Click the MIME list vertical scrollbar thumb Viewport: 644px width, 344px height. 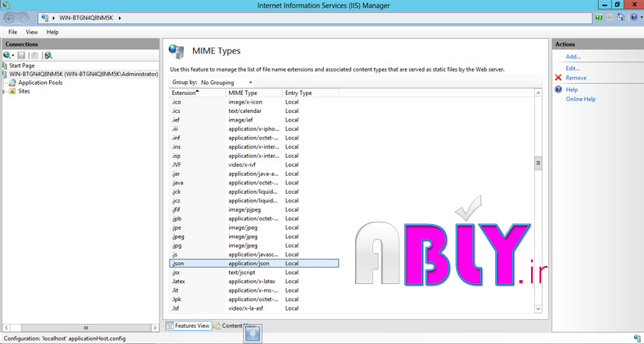538,163
